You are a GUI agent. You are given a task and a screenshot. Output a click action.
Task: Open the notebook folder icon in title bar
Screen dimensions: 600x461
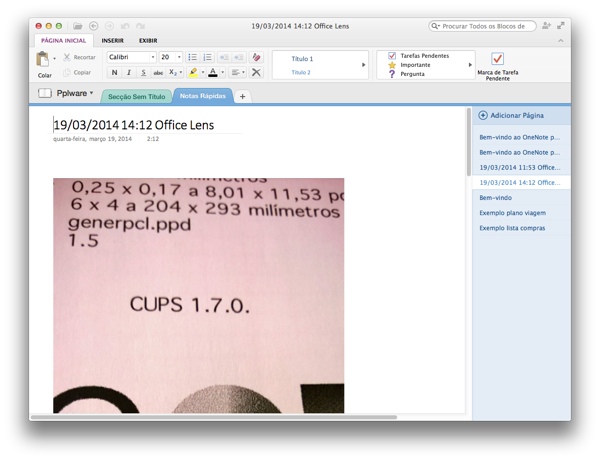(x=78, y=26)
